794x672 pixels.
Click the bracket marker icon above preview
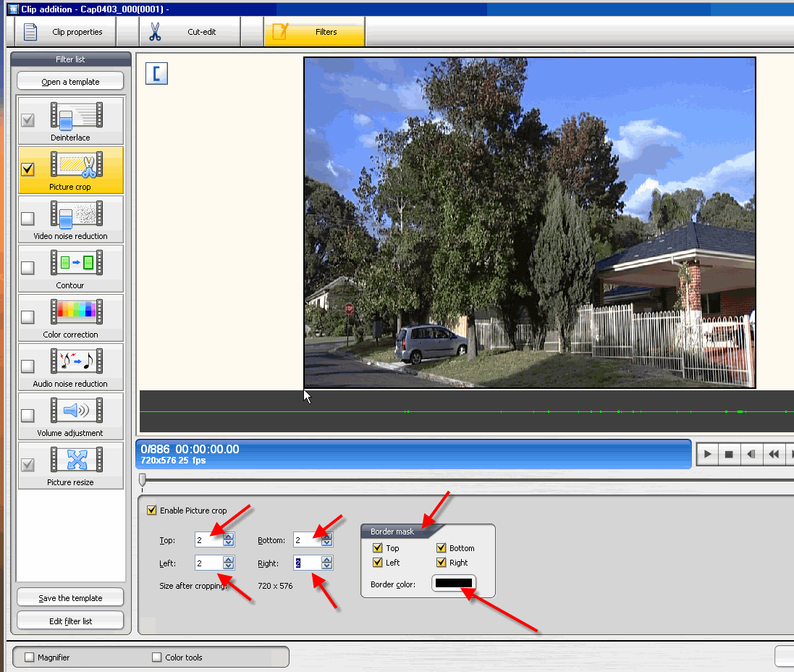pyautogui.click(x=156, y=73)
